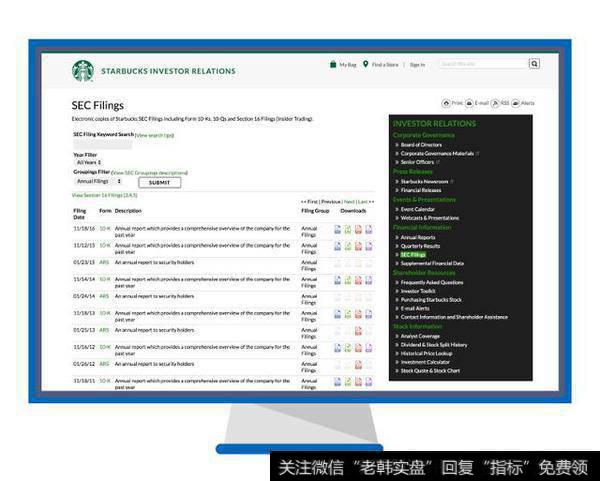The width and height of the screenshot is (600, 481).
Task: Download purple file for 11/12/15 filing
Action: pyautogui.click(x=368, y=246)
